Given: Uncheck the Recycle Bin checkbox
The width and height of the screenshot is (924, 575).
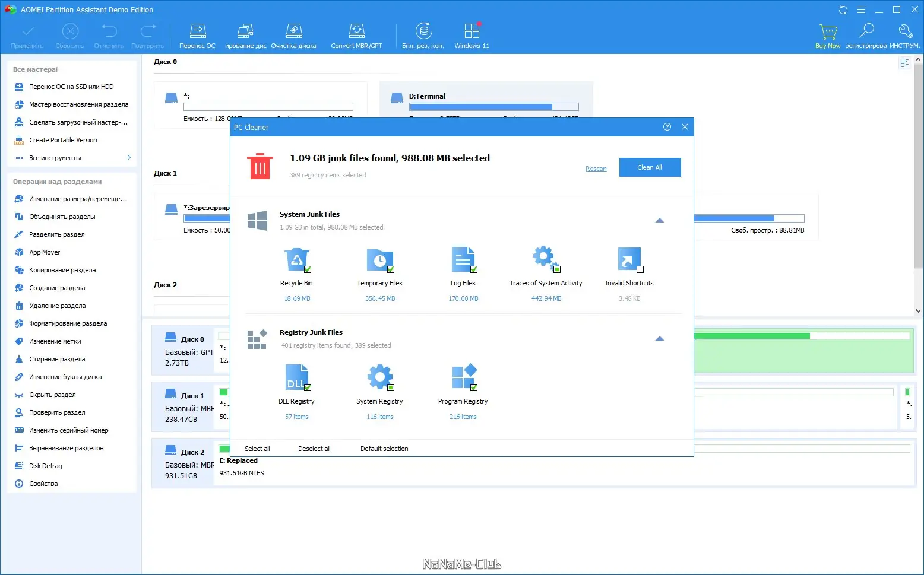Looking at the screenshot, I should point(308,269).
